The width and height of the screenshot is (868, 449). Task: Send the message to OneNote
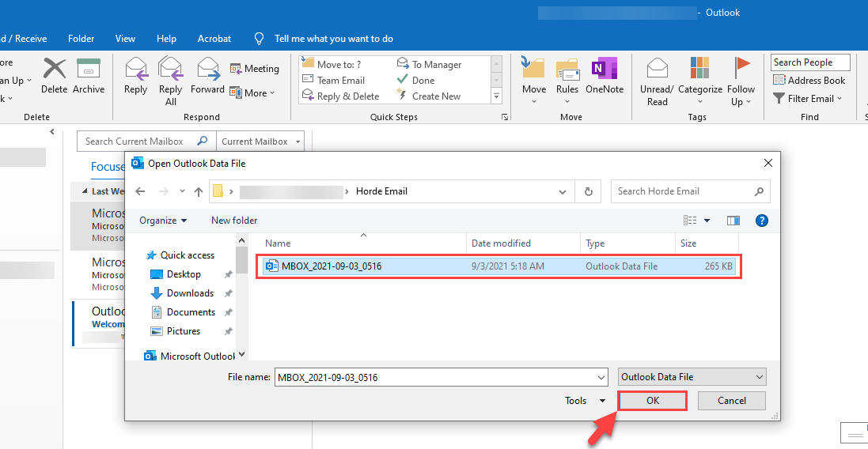(x=605, y=76)
